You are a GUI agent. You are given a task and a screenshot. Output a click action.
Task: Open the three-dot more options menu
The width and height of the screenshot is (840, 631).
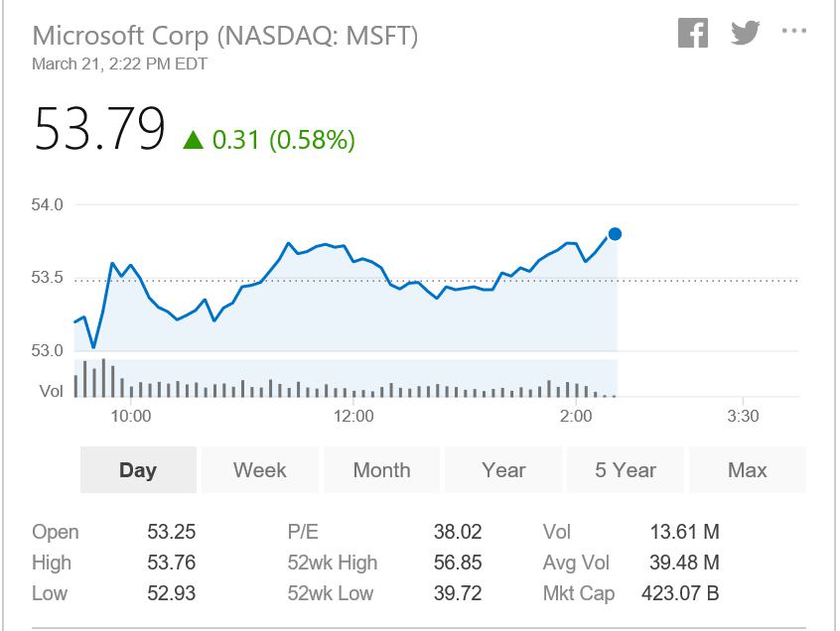(794, 31)
